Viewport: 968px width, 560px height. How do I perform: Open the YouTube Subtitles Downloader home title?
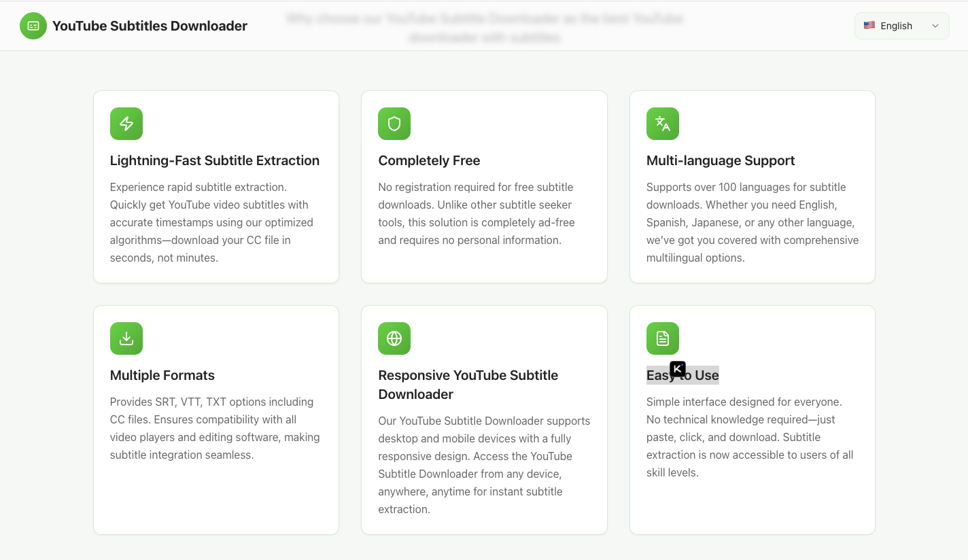(x=150, y=26)
